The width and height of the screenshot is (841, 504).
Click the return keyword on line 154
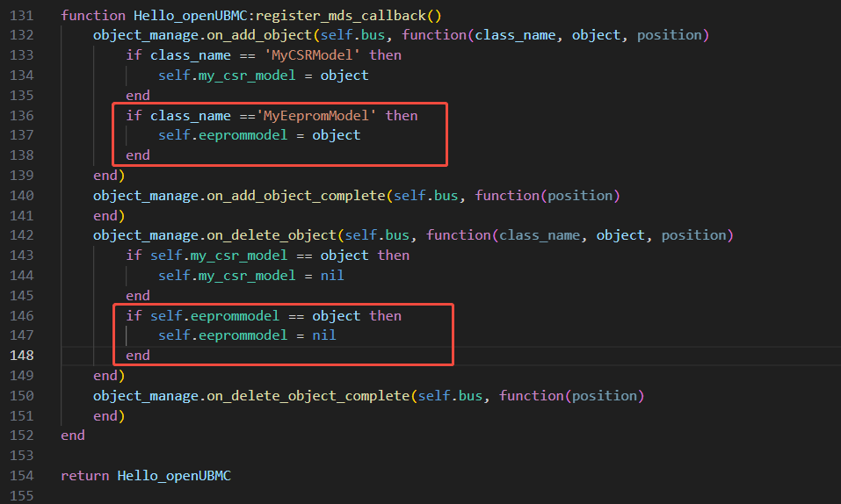click(x=85, y=476)
